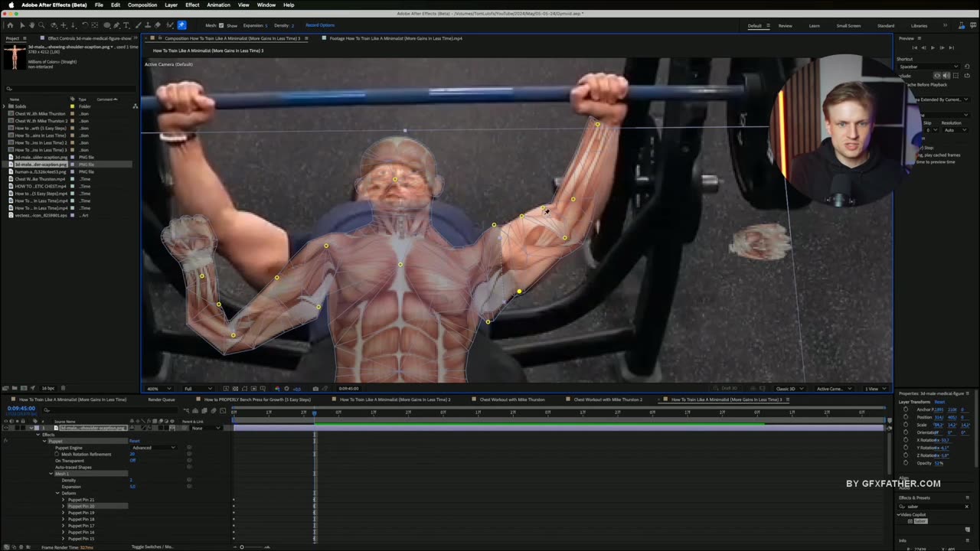Toggle audio include in Preview panel
The height and width of the screenshot is (551, 980).
(946, 76)
